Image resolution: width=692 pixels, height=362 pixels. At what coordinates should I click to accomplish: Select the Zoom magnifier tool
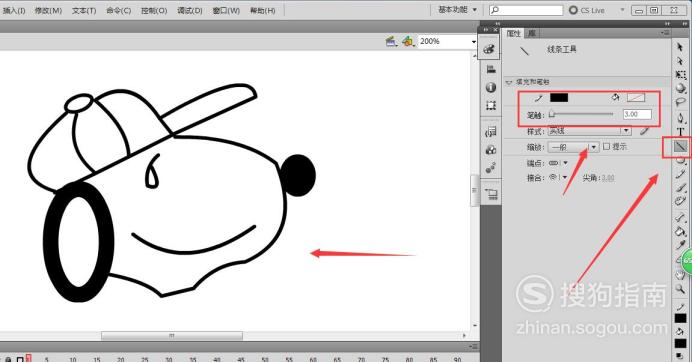681,289
